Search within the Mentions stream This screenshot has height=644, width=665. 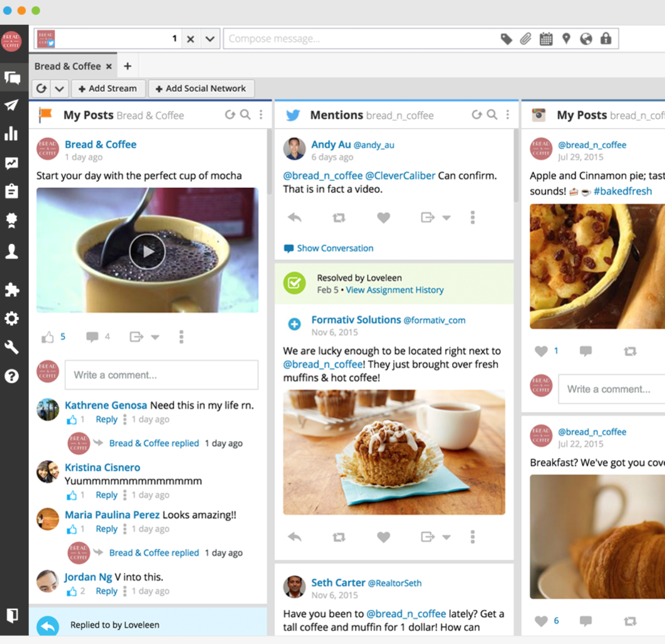(x=492, y=114)
